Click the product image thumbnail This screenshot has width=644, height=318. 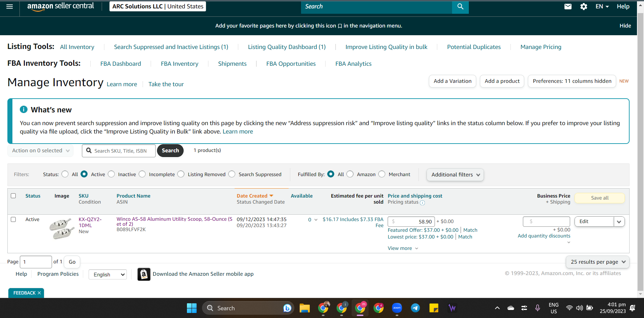[62, 228]
